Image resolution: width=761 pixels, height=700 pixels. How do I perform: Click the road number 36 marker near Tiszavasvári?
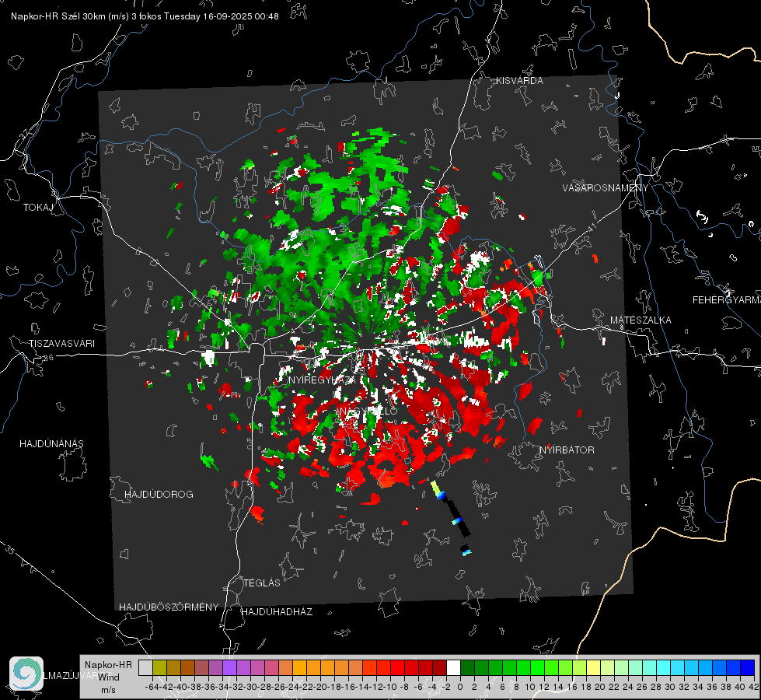click(x=48, y=358)
